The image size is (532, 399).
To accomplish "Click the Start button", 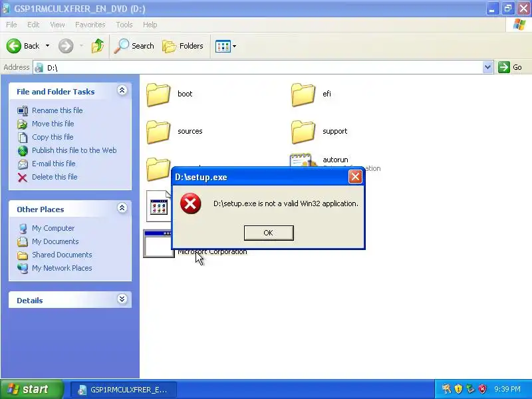I will [31, 389].
